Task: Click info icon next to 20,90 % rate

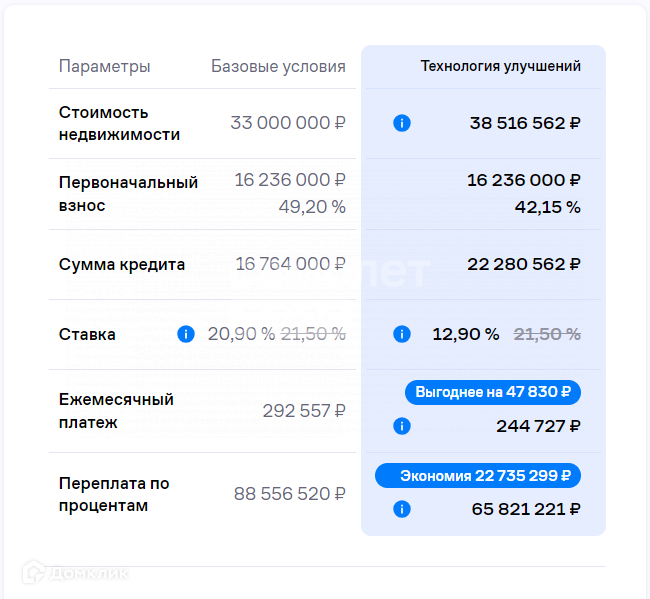Action: click(185, 334)
